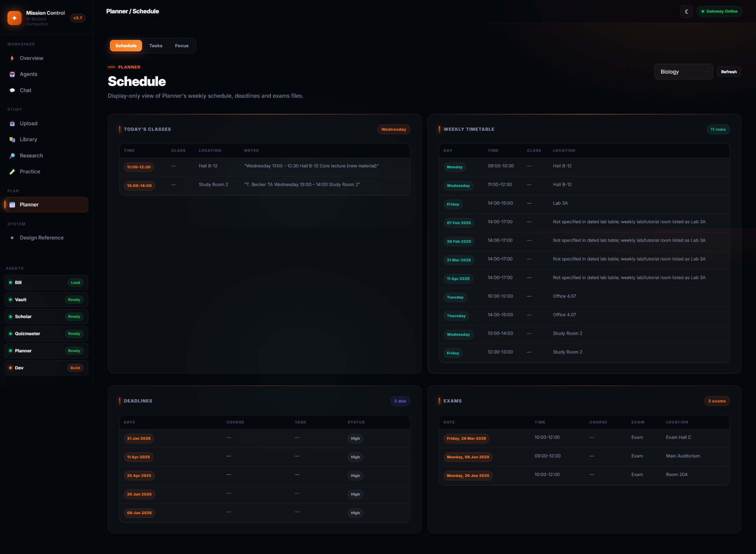Switch to the Tasks tab
Image resolution: width=756 pixels, height=554 pixels.
coord(156,46)
